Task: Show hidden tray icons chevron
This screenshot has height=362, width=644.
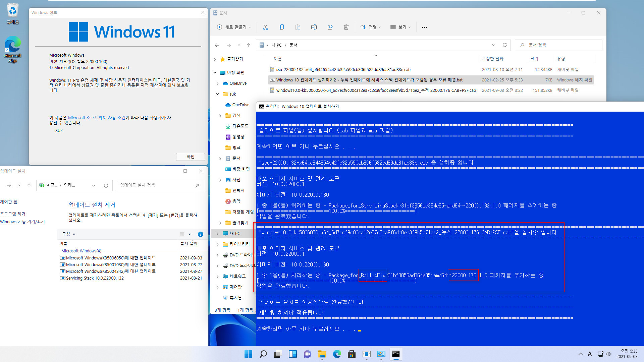Action: (x=581, y=354)
